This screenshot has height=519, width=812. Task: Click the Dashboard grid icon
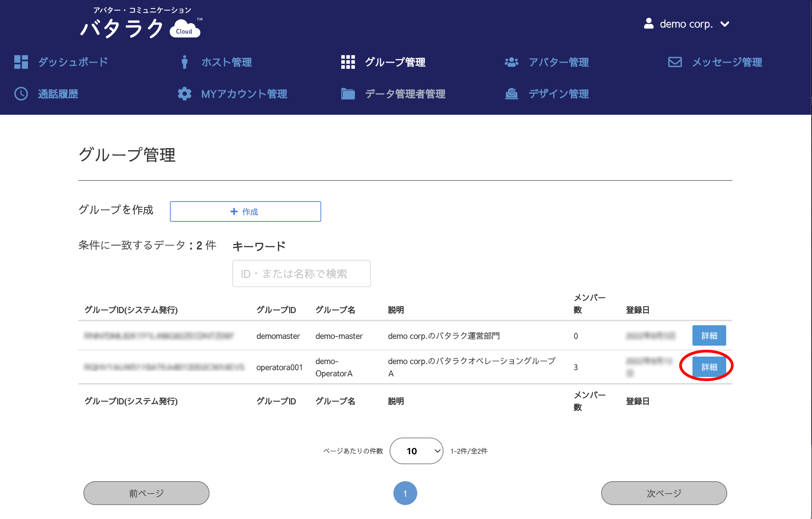21,62
